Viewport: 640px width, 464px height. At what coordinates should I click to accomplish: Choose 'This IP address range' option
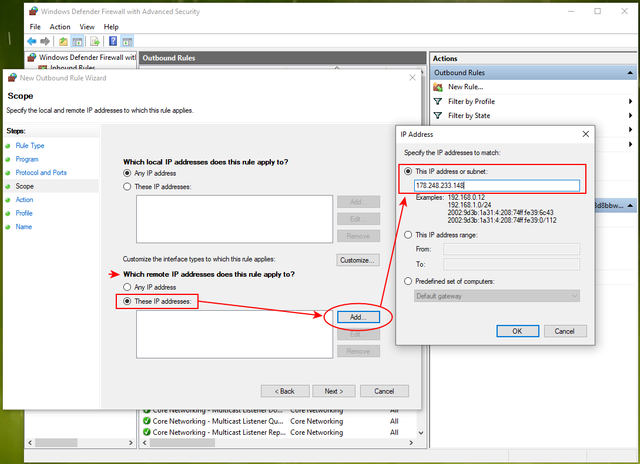(408, 235)
